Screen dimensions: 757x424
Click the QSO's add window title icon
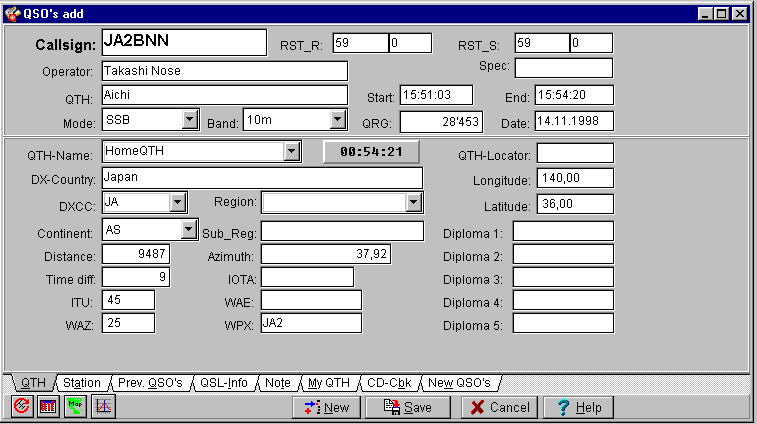12,13
